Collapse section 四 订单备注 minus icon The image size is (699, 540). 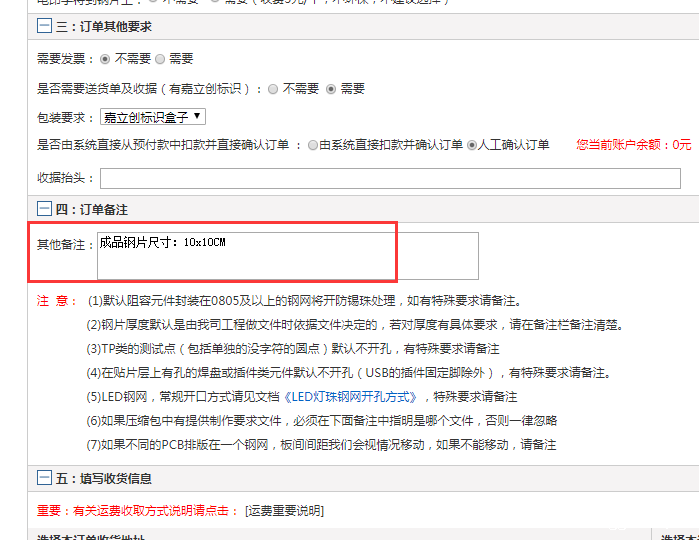tap(45, 209)
